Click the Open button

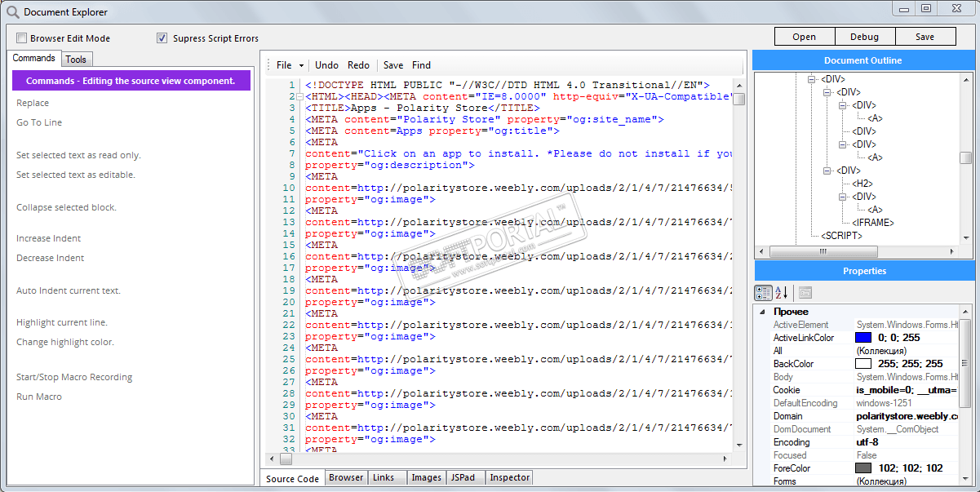point(804,37)
